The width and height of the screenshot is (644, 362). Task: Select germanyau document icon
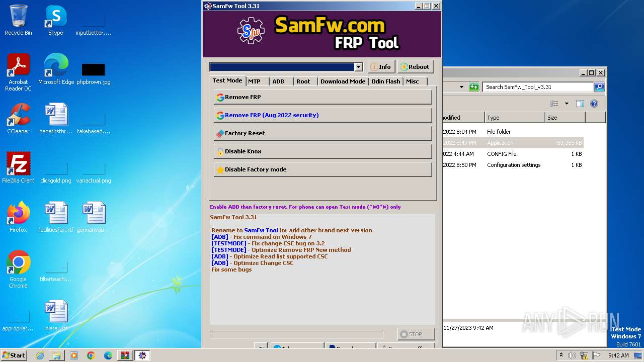pos(94,217)
